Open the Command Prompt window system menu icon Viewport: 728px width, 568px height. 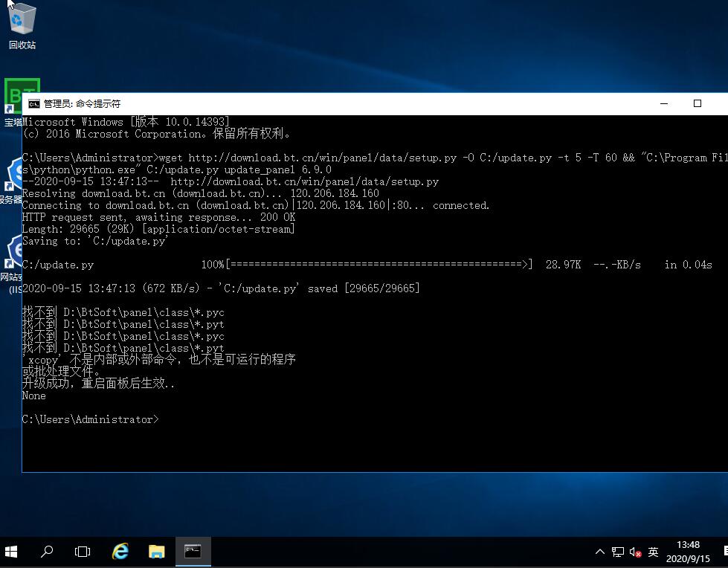[34, 104]
